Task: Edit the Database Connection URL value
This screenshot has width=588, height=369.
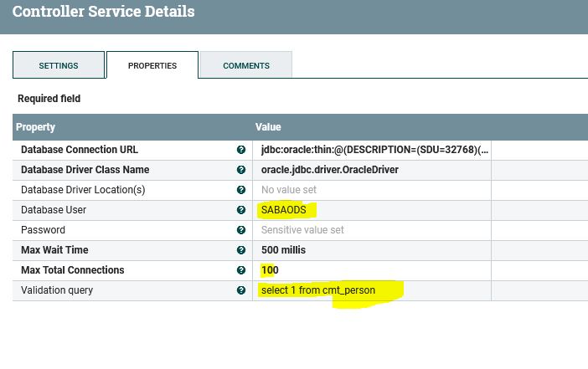Action: tap(374, 150)
